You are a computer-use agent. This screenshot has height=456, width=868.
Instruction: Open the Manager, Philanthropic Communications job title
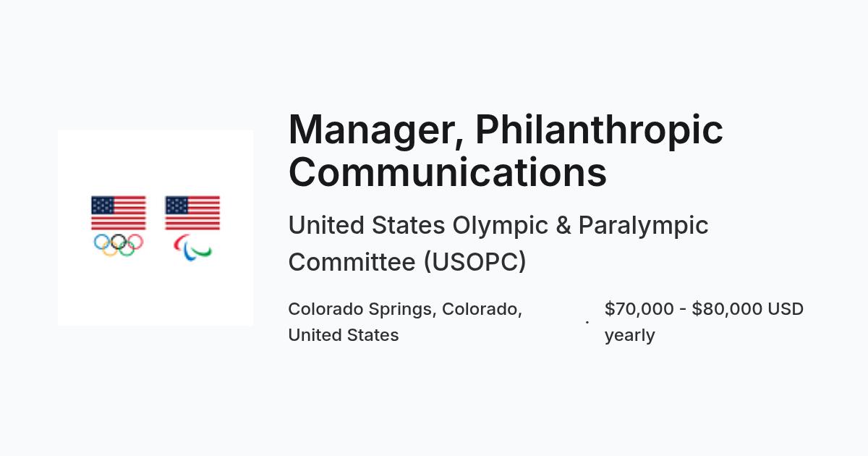pos(506,151)
